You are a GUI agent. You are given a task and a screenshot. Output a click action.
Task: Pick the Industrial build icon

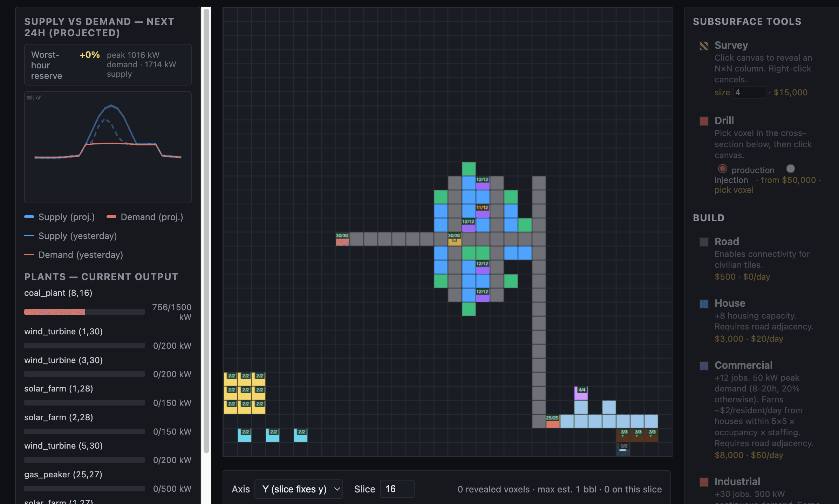704,482
